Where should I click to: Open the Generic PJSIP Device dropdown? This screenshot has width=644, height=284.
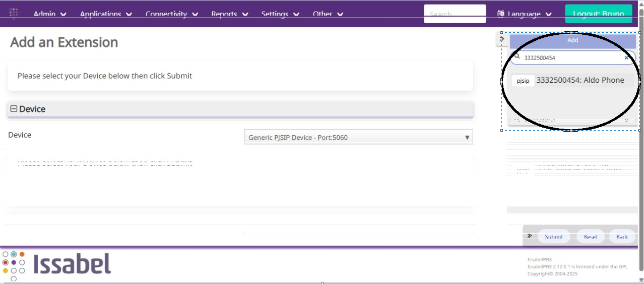coord(358,137)
